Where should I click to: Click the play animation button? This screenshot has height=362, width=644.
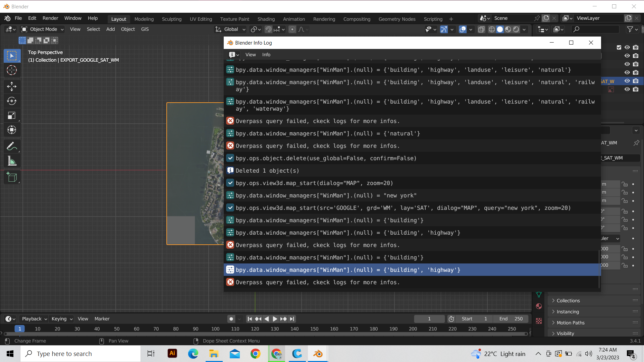pos(275,319)
